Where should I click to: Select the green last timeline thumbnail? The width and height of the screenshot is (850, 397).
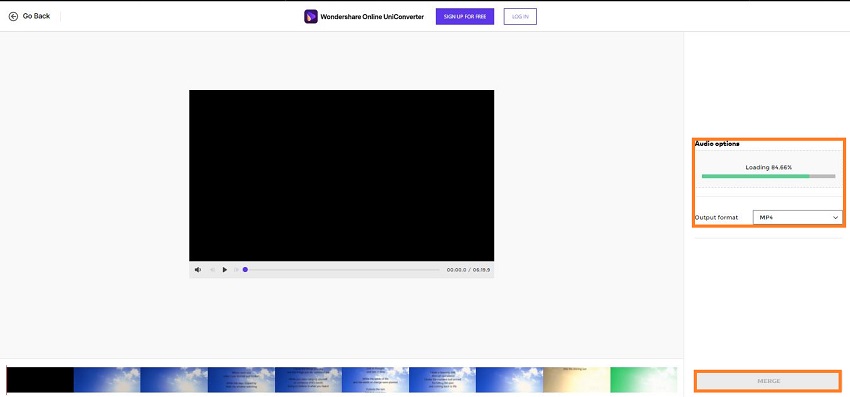[643, 380]
